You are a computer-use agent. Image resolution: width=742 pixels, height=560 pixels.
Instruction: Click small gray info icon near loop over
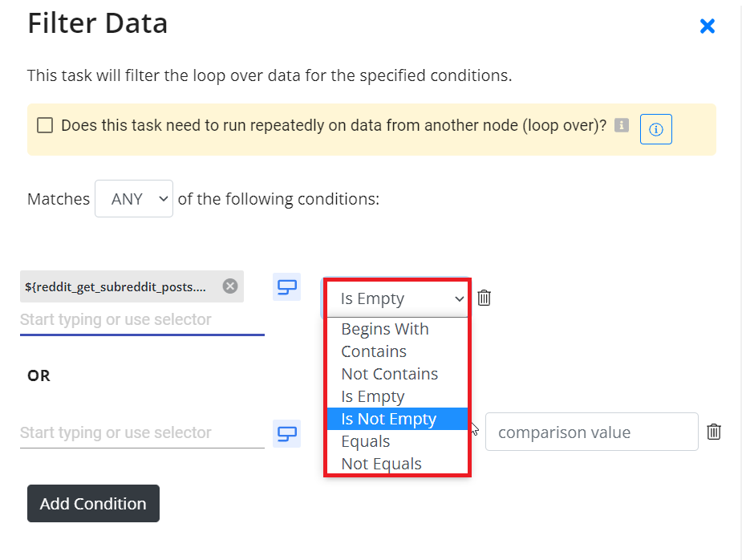point(622,125)
